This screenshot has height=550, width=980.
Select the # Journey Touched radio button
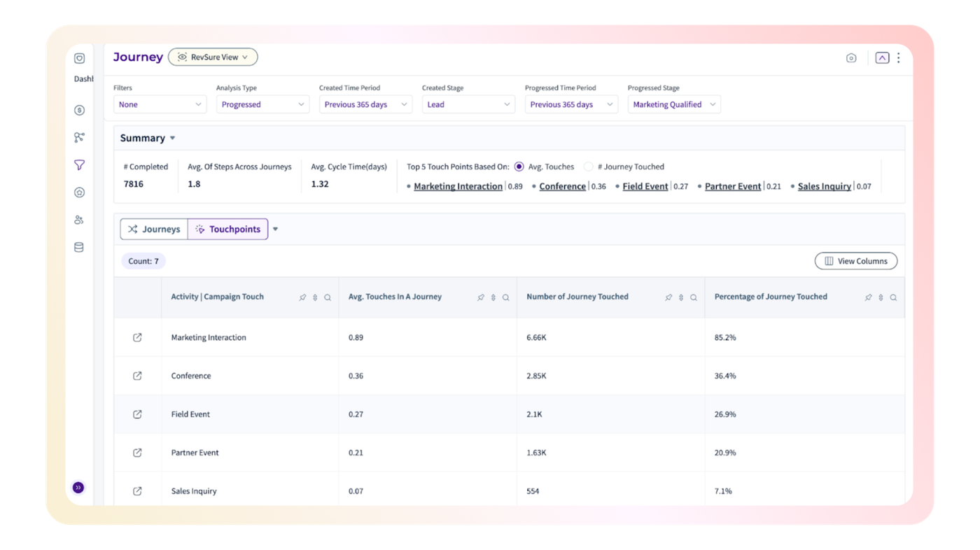click(x=588, y=167)
